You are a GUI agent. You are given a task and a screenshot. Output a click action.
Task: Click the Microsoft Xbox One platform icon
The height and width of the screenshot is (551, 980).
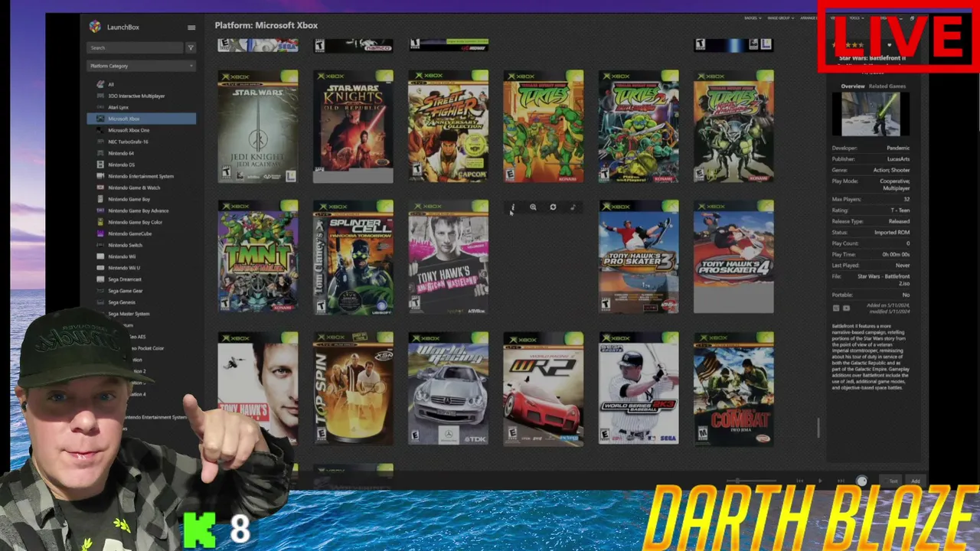tap(100, 130)
